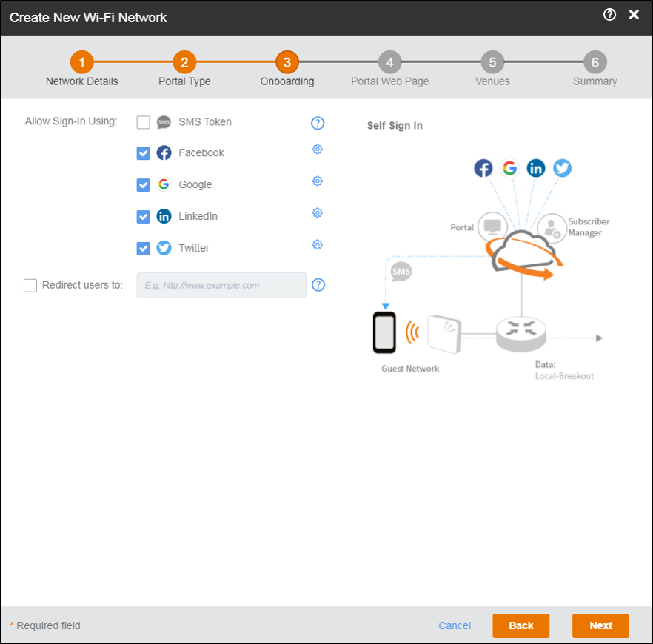This screenshot has height=644, width=653.
Task: Click the redirect URL input field
Action: (221, 285)
